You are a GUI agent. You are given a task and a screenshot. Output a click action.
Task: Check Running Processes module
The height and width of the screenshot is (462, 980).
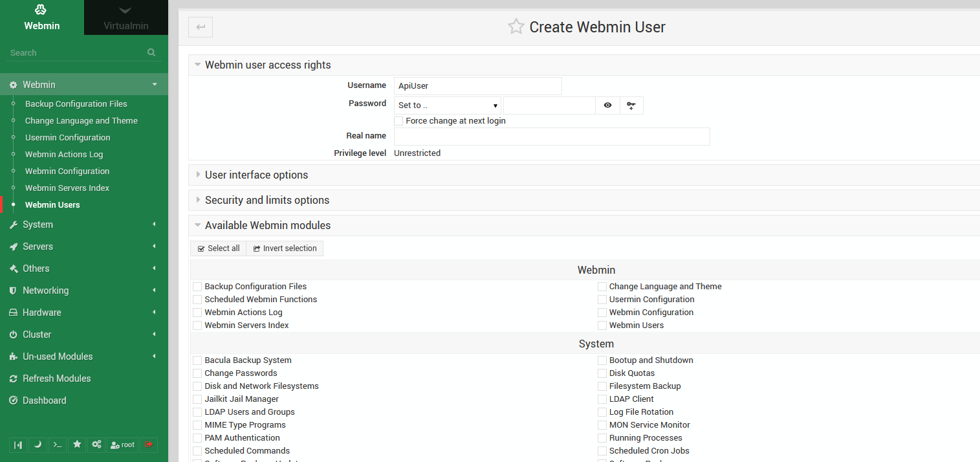pyautogui.click(x=602, y=438)
